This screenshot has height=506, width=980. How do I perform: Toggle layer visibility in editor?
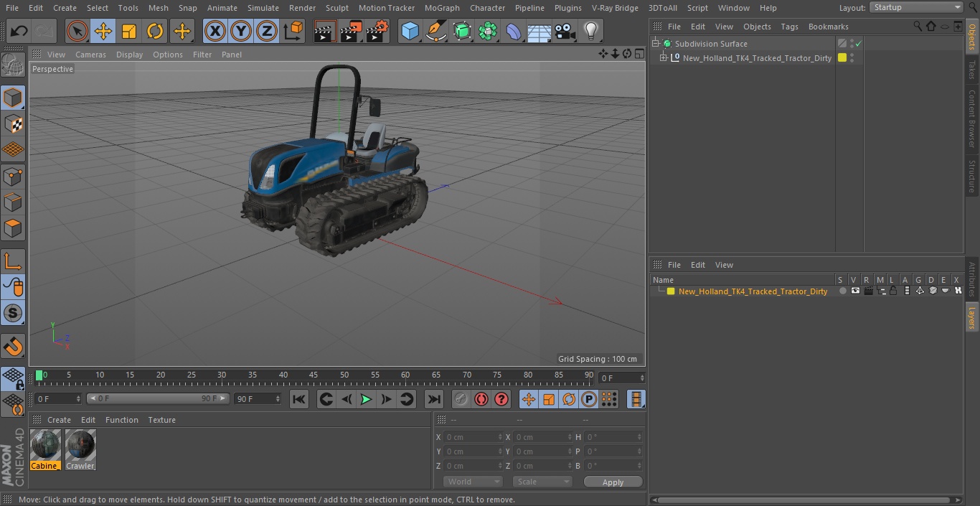855,291
